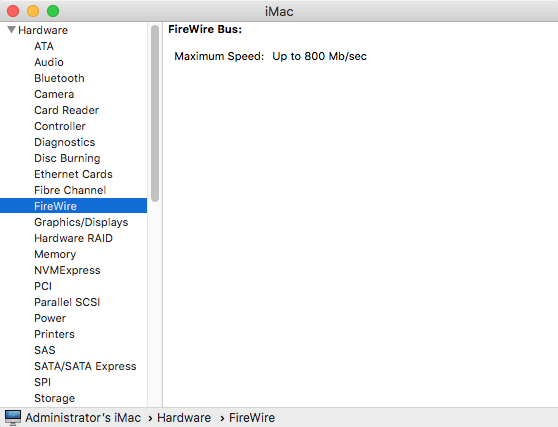The image size is (558, 427).
Task: Open the Camera entry
Action: pos(54,94)
